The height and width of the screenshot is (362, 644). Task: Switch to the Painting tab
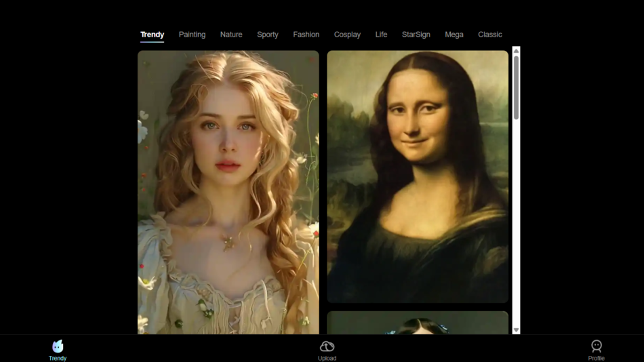[x=192, y=35]
